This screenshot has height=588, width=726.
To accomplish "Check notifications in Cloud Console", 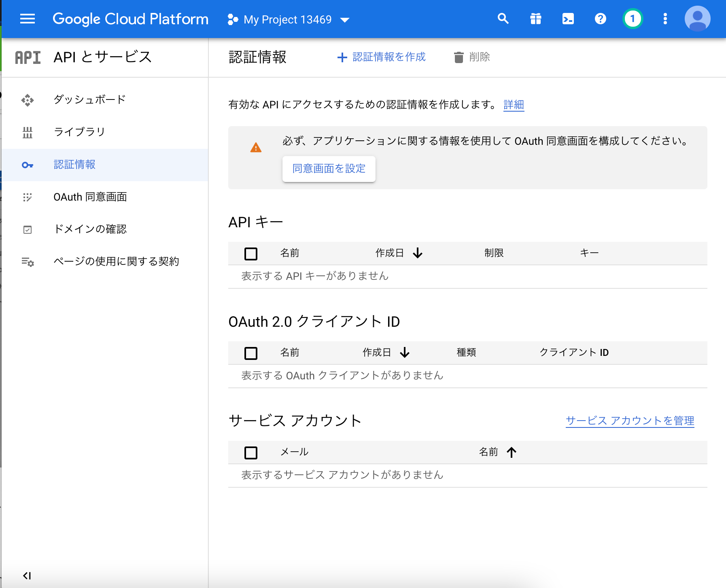I will tap(633, 19).
